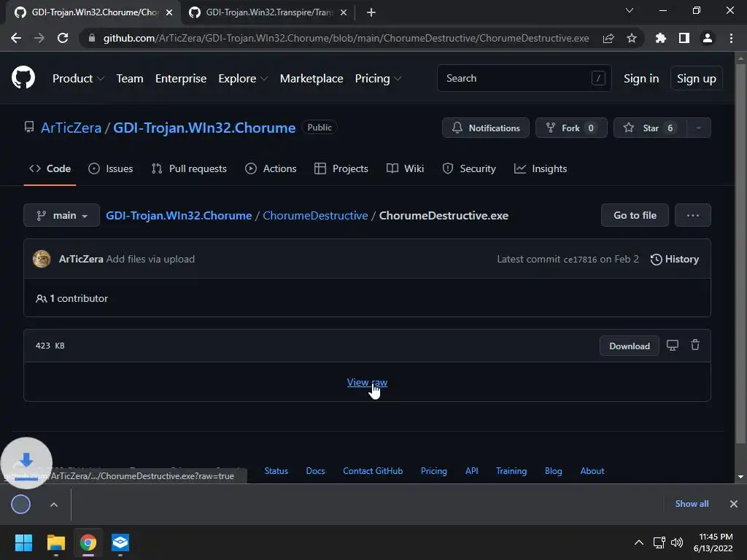The image size is (747, 560).
Task: Open Chrome's three-dot menu
Action: [x=731, y=38]
